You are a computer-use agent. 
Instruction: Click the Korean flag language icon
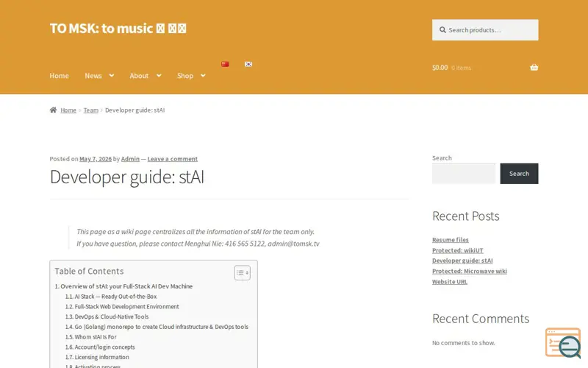pyautogui.click(x=248, y=64)
